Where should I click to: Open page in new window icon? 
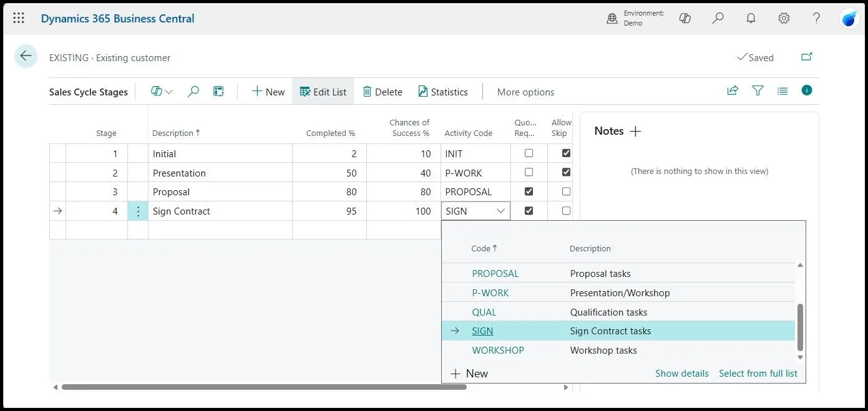click(x=807, y=57)
